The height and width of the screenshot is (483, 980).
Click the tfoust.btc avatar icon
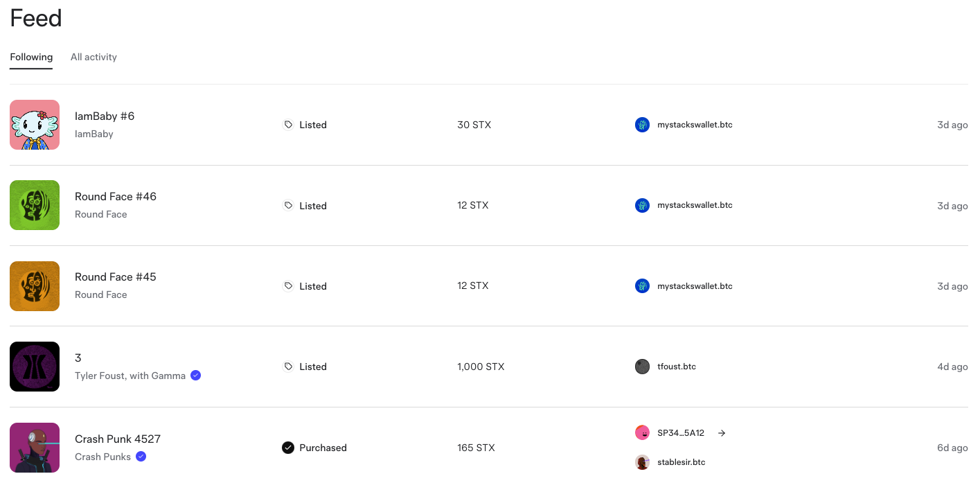click(x=643, y=367)
